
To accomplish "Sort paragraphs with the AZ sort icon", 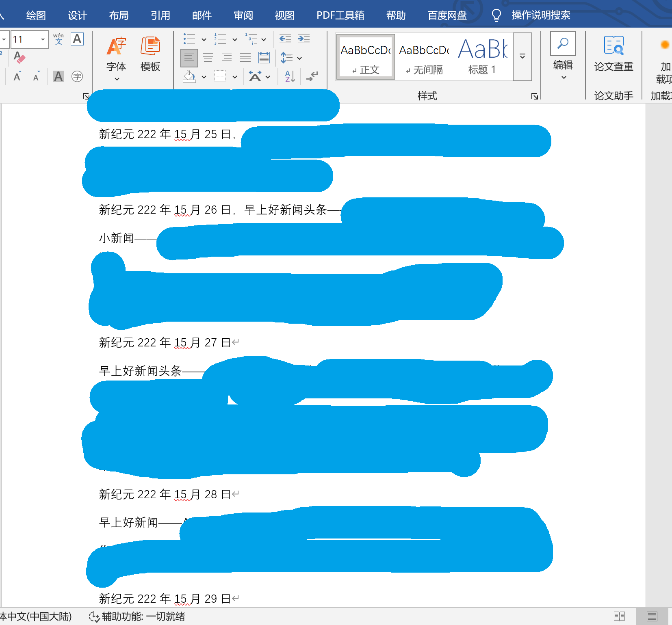I will 289,76.
